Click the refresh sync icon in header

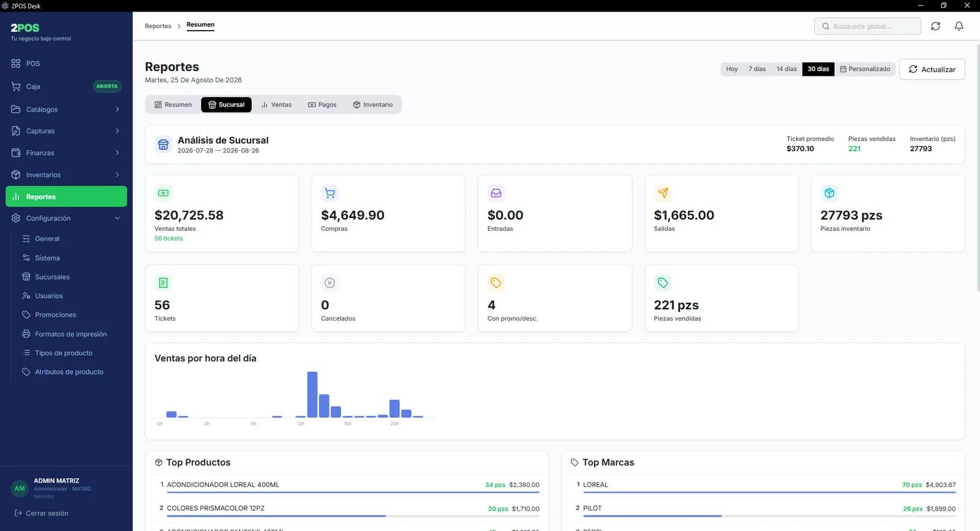tap(935, 26)
